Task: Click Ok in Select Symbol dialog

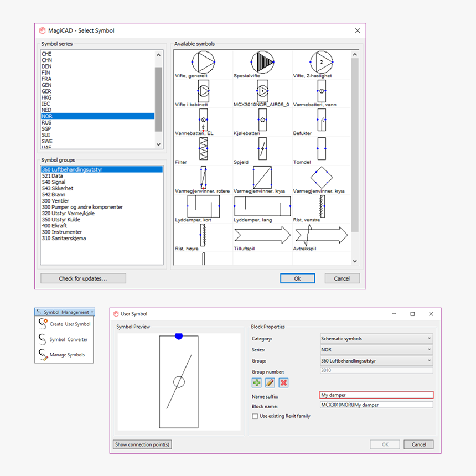Action: 298,278
